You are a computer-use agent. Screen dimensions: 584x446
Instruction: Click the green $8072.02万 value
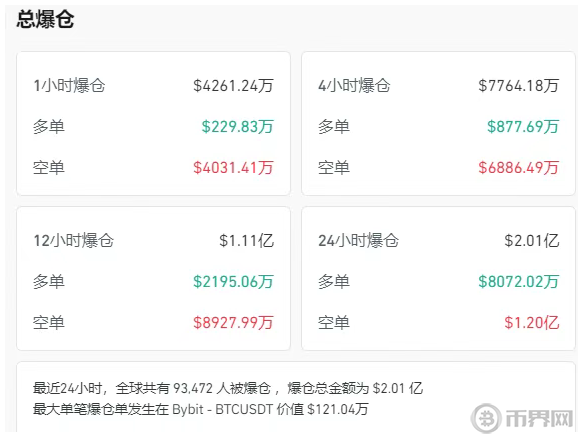pos(519,282)
